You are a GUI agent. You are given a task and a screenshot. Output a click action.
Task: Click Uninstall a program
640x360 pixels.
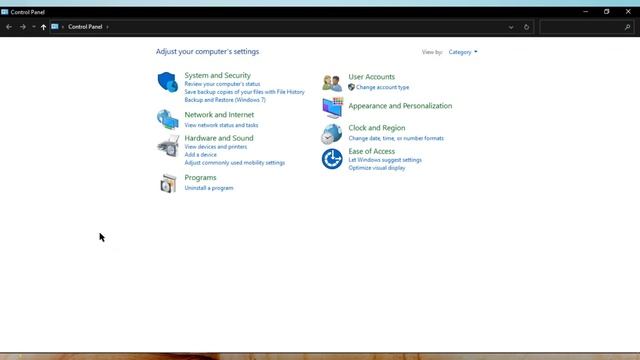point(209,188)
